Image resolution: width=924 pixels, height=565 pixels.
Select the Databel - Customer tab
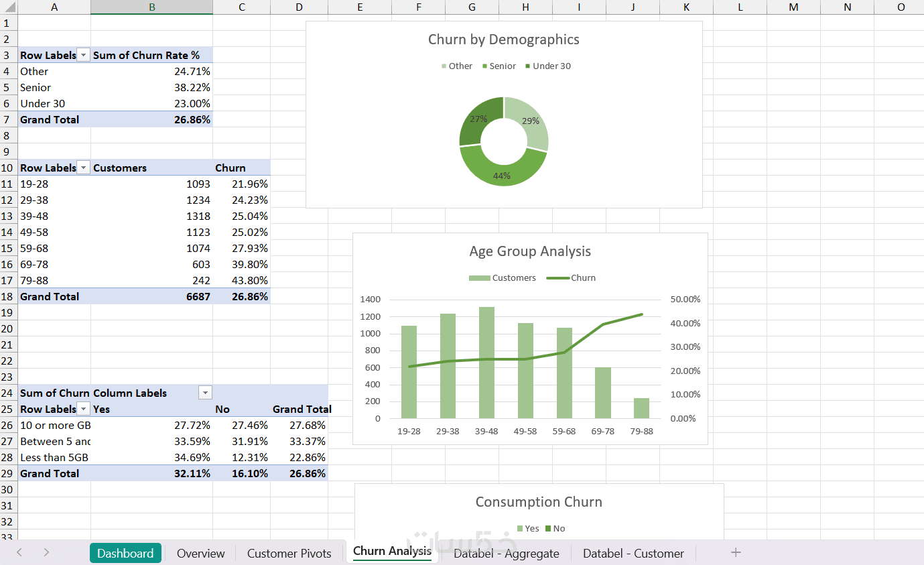point(633,553)
